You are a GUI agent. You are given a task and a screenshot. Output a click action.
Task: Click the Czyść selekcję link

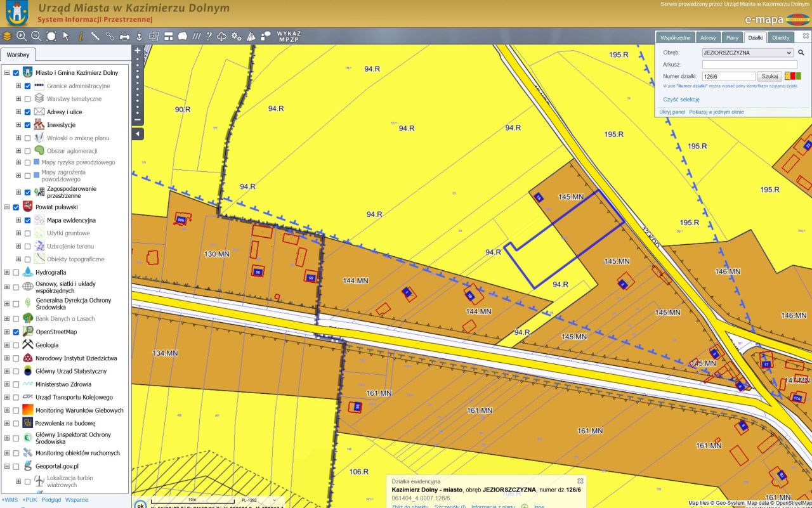coord(681,99)
